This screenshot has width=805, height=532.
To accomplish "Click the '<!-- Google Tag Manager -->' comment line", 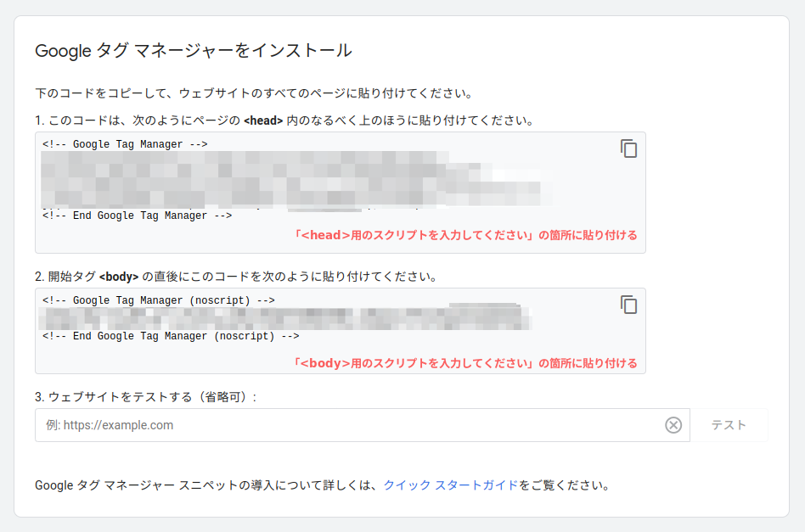I will pos(125,144).
